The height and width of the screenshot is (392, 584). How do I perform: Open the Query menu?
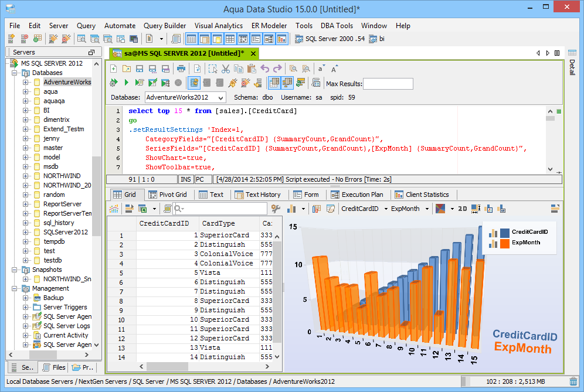click(x=86, y=26)
